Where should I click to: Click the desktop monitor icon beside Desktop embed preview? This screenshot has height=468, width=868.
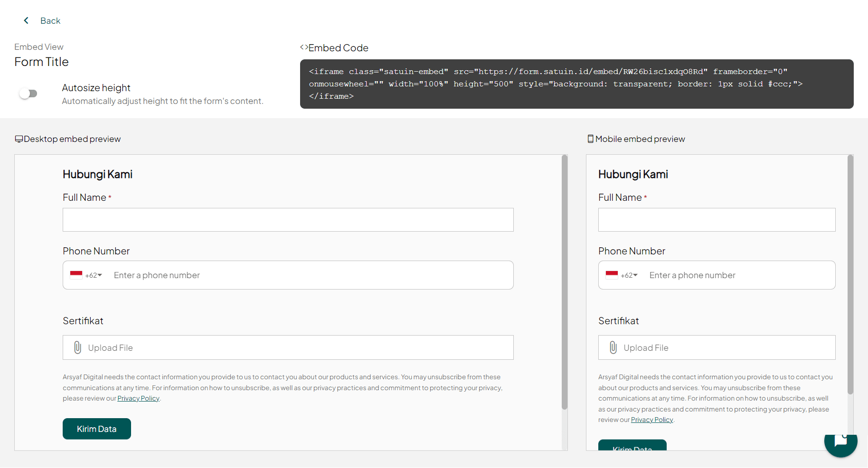point(19,139)
